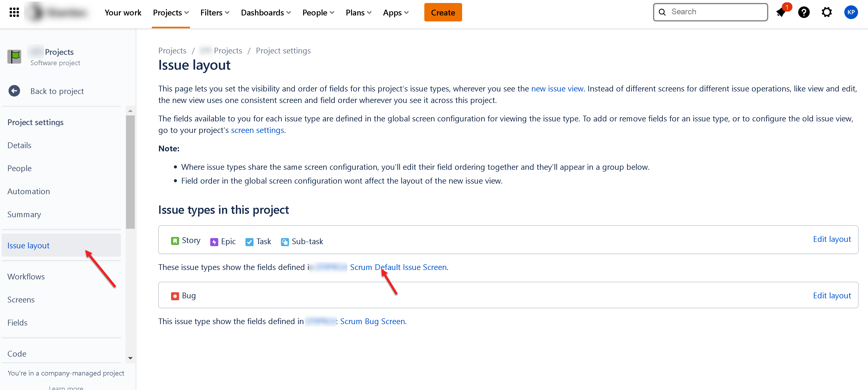Click the Sub-task issue type icon
868x390 pixels.
point(285,242)
